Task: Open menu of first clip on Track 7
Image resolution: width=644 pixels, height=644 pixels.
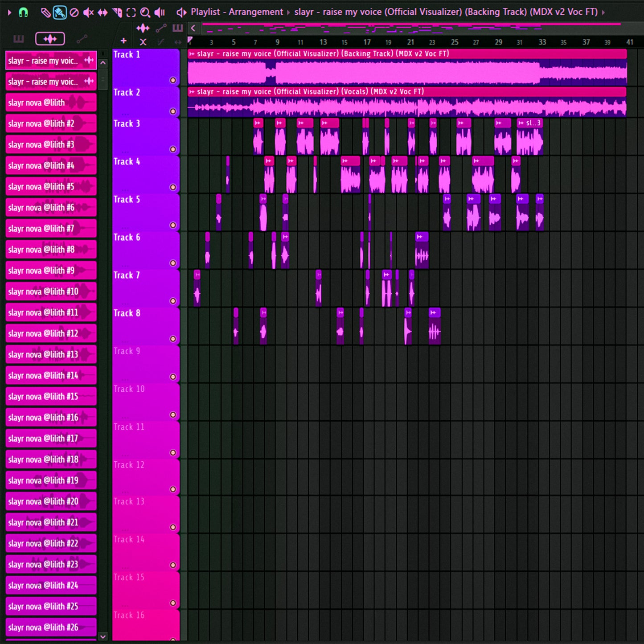Action: pos(197,275)
